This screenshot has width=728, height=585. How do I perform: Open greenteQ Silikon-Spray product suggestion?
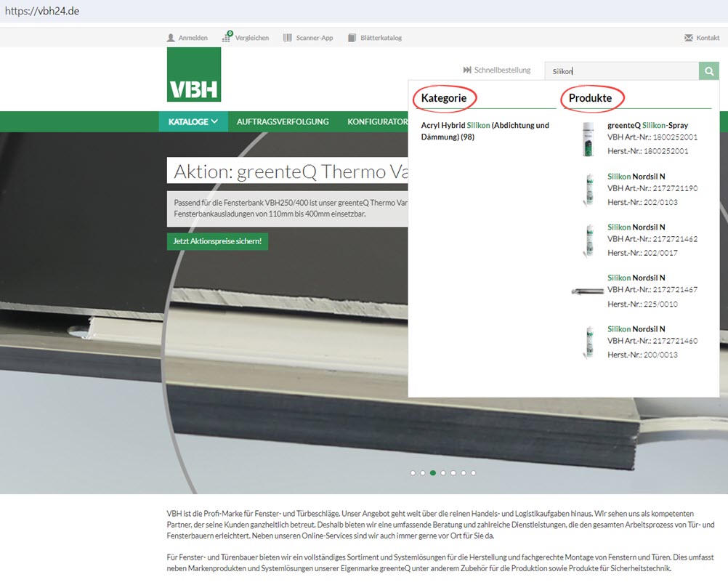[x=647, y=125]
